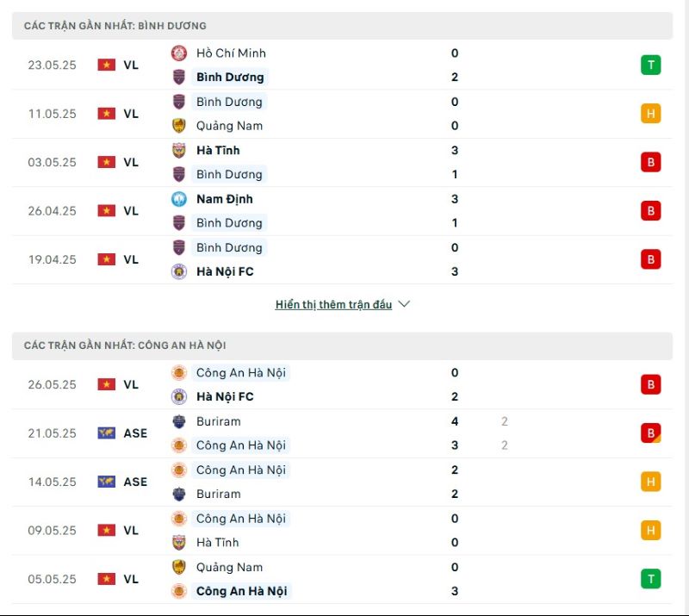Image resolution: width=689 pixels, height=616 pixels.
Task: Click the Hà Nội FC crest on 19.04.25 match
Action: click(179, 271)
